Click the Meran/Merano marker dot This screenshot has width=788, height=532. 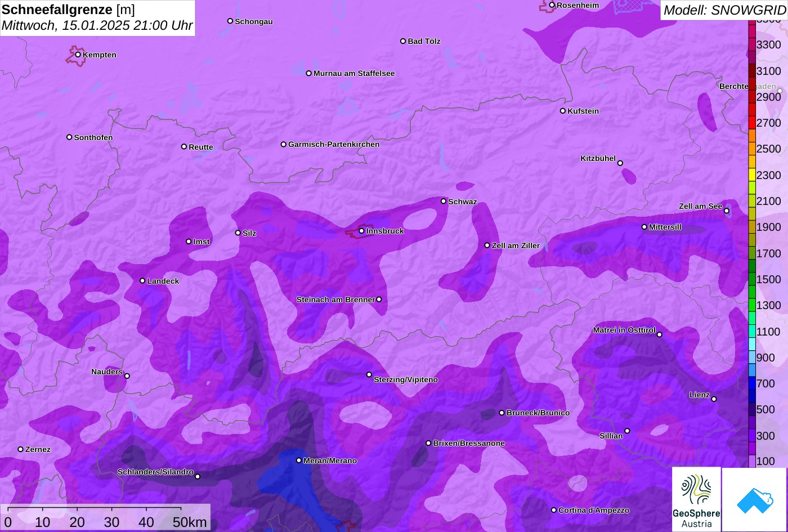(x=299, y=461)
